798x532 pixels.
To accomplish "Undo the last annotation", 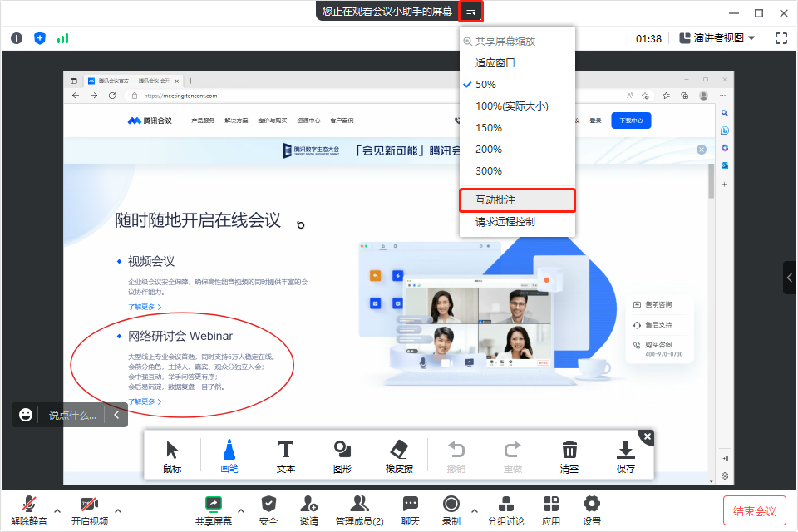I will click(x=456, y=456).
